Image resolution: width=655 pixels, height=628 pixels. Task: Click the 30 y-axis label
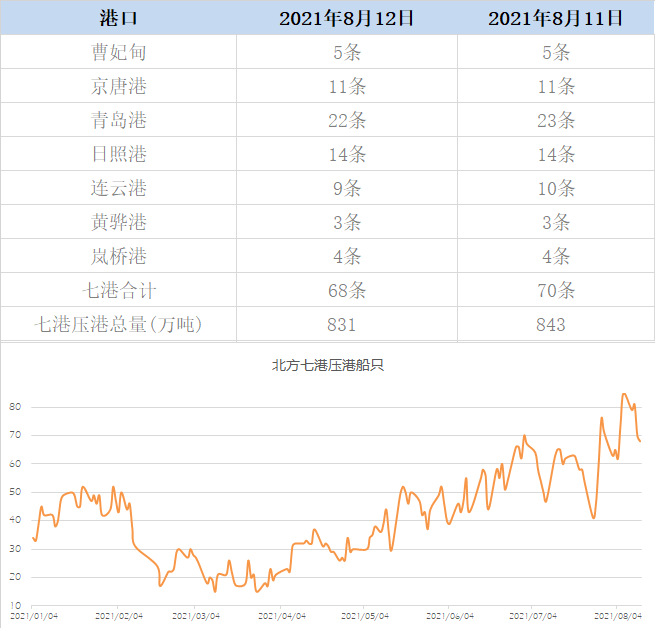point(15,549)
